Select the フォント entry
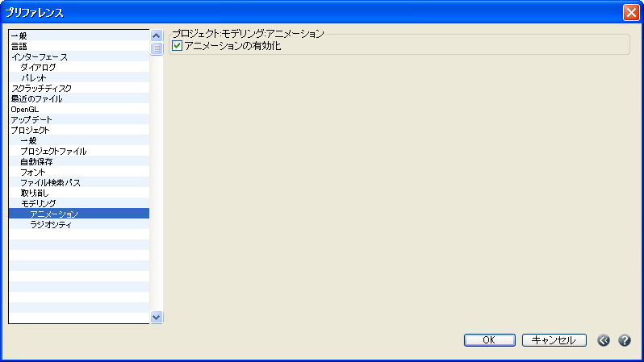The image size is (644, 362). (79, 172)
